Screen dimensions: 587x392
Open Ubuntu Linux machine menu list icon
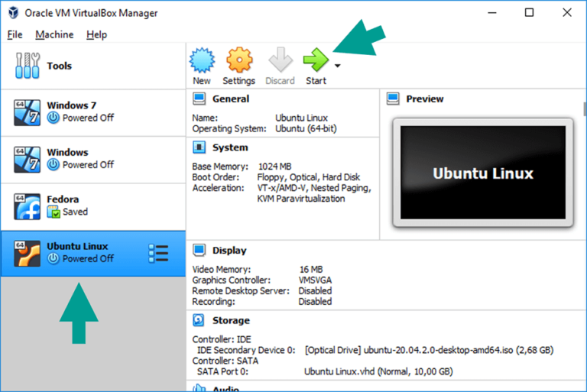(158, 254)
